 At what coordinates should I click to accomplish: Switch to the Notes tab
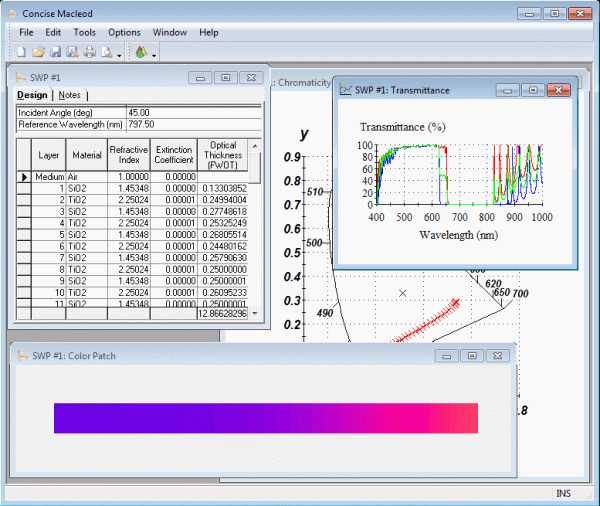69,95
